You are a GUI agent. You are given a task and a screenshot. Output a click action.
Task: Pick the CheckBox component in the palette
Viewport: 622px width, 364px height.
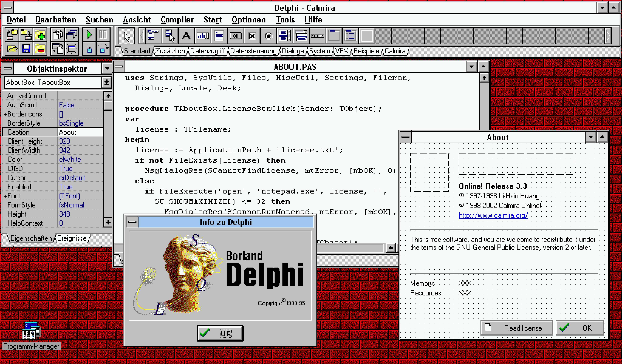click(252, 36)
